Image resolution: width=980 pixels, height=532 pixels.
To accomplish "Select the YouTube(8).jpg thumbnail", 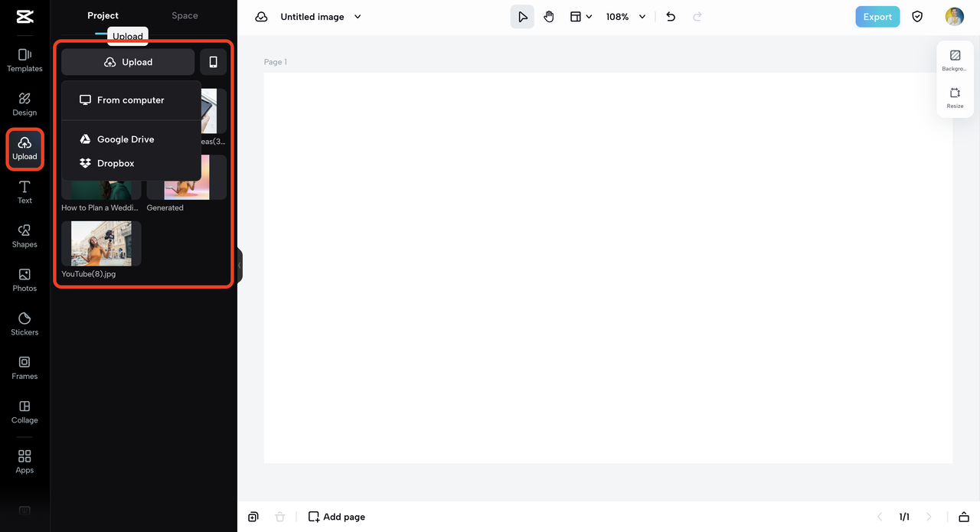I will click(x=101, y=243).
